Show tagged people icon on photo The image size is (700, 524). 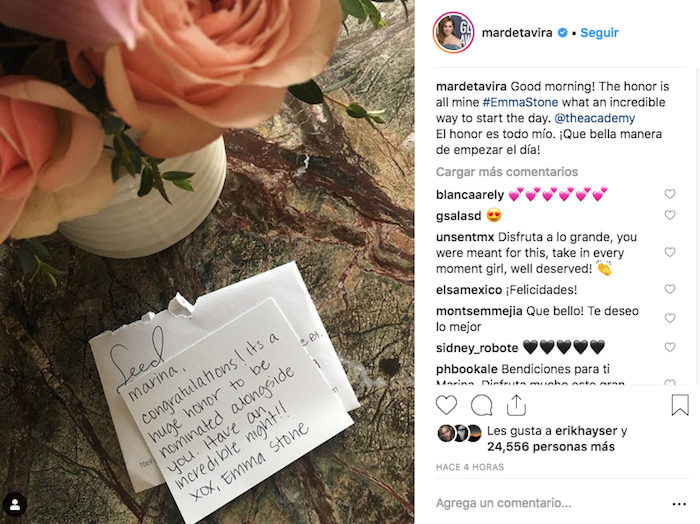point(15,504)
